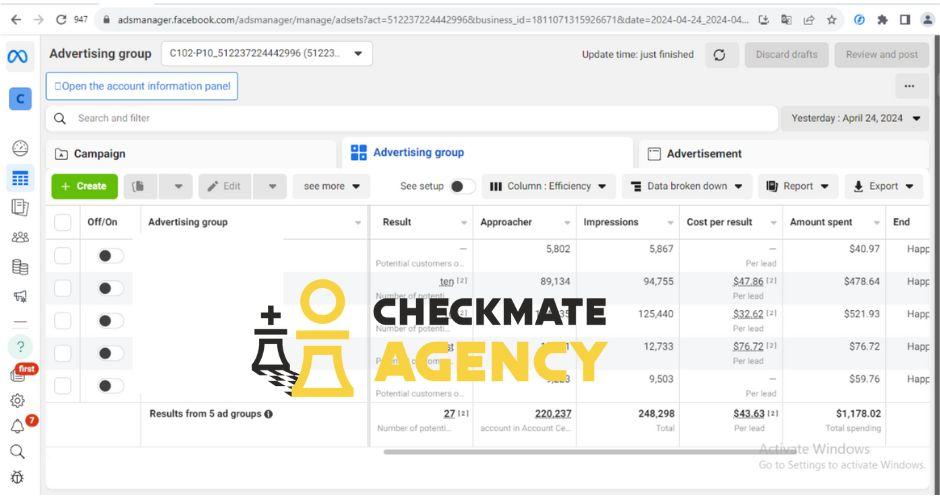Open the account selector C102-P10 dropdown
Image resolution: width=940 pixels, height=502 pixels.
point(267,53)
